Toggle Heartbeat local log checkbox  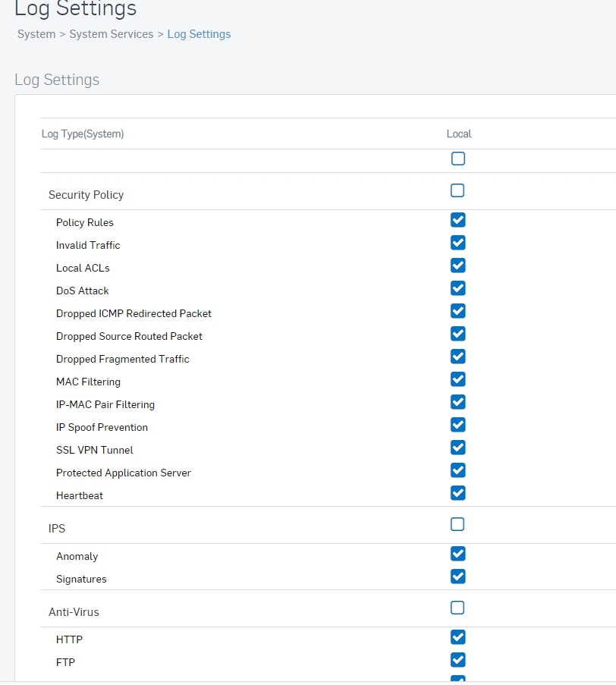click(x=458, y=492)
